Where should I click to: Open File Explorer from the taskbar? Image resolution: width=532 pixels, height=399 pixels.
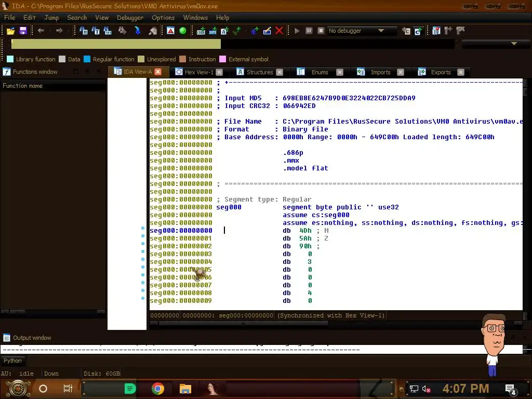(x=185, y=389)
